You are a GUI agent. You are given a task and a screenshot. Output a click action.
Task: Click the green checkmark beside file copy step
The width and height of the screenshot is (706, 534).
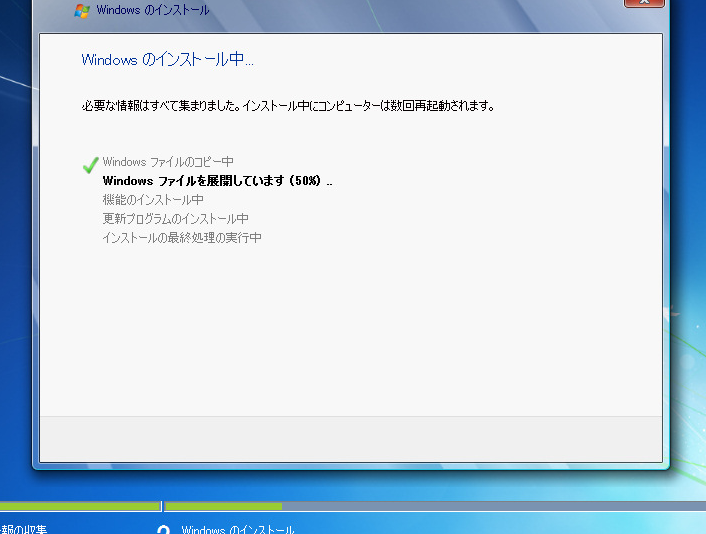91,165
